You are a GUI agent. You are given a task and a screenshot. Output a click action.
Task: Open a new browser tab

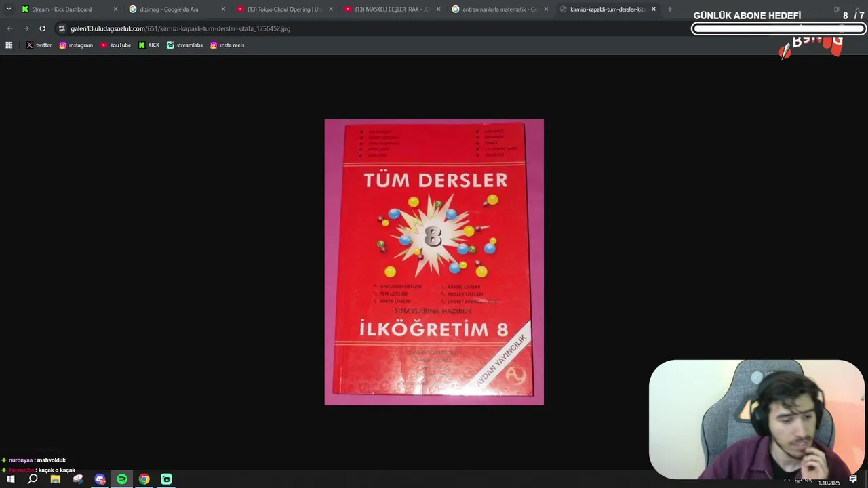(670, 9)
